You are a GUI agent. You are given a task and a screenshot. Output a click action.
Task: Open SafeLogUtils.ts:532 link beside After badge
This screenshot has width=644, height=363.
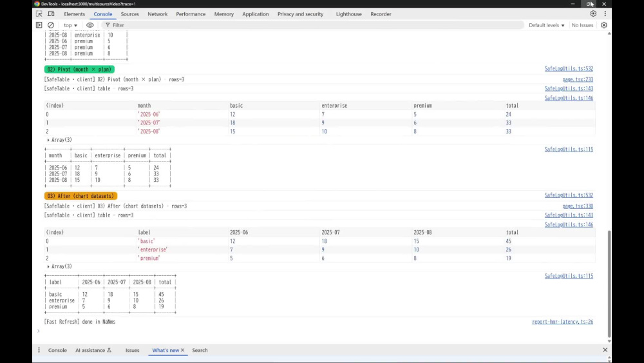(569, 195)
